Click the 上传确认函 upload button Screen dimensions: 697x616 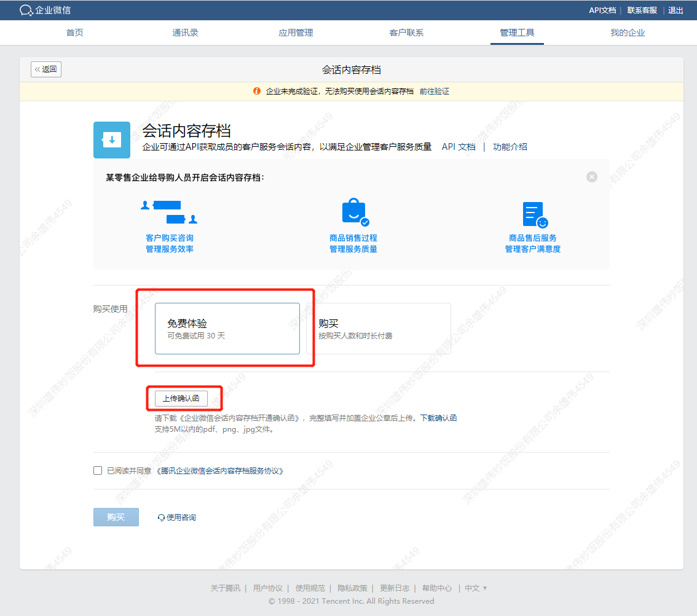click(x=181, y=399)
